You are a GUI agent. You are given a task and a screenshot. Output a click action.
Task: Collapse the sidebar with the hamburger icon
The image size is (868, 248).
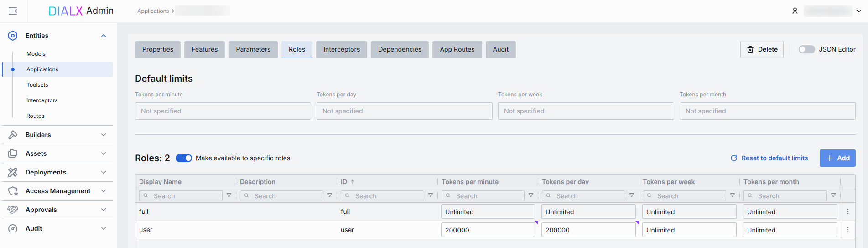click(x=13, y=11)
